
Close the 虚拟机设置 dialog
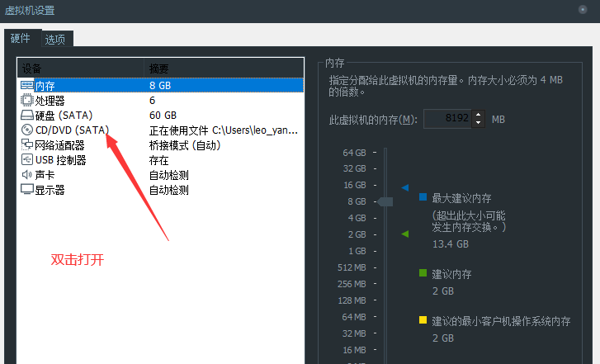click(x=583, y=9)
